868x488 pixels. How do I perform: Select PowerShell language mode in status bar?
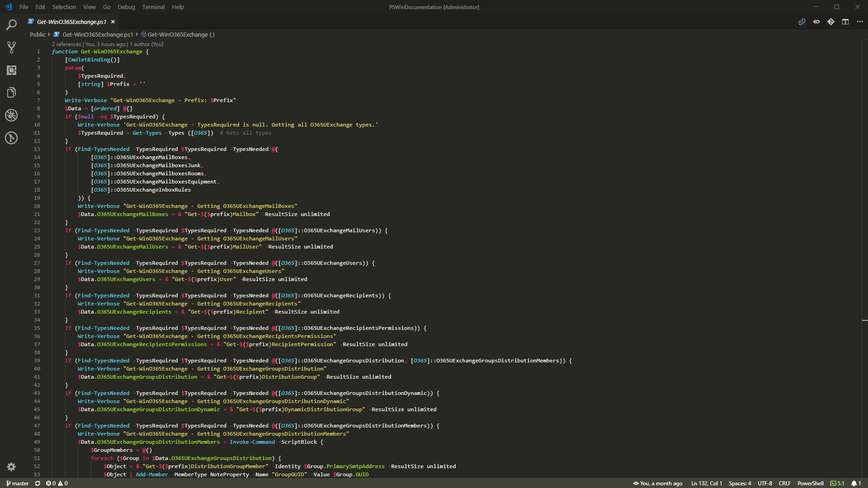tap(810, 483)
